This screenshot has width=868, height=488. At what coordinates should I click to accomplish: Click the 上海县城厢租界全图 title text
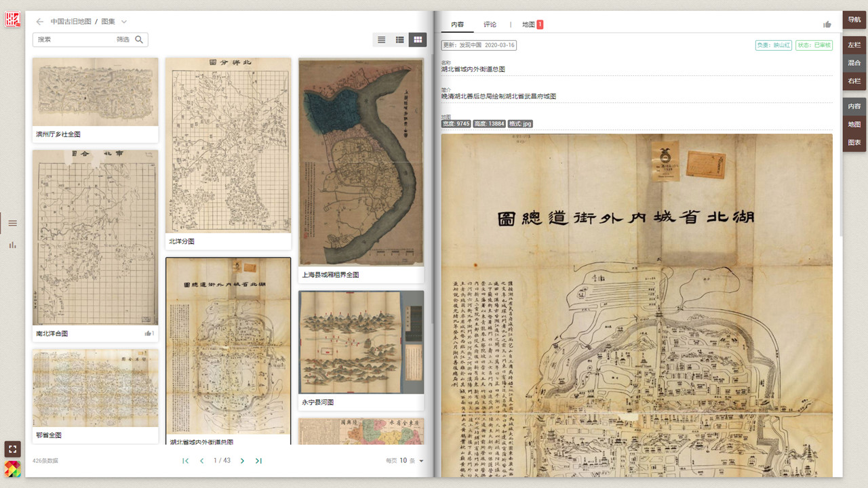pyautogui.click(x=330, y=275)
